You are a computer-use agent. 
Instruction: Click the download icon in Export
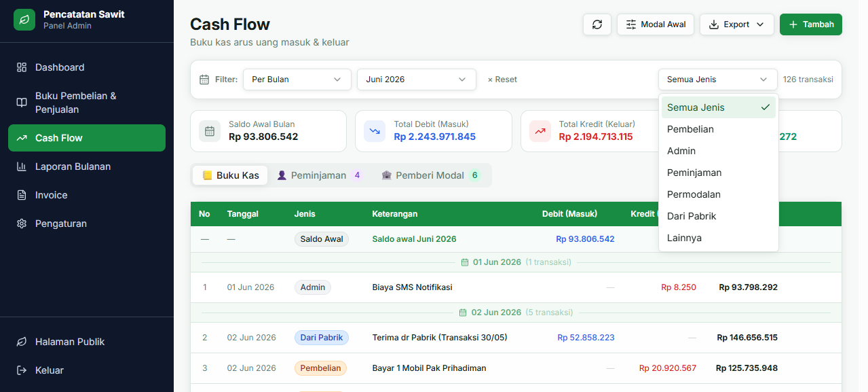(714, 24)
